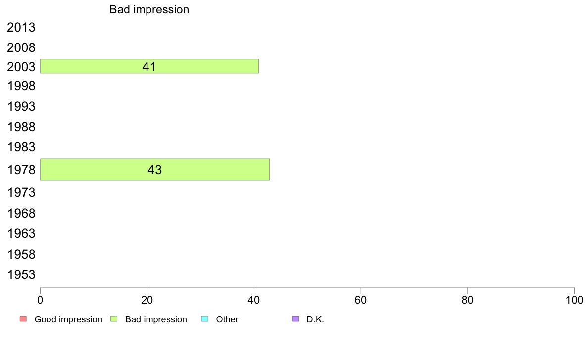The height and width of the screenshot is (364, 588).
Task: Select the 1978 bar showing 43
Action: point(155,170)
